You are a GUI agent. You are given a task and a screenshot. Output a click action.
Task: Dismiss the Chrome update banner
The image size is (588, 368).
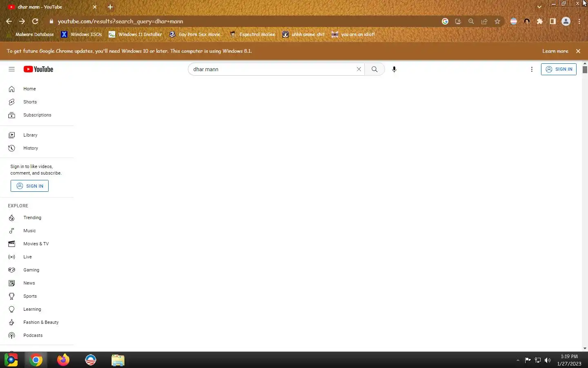pyautogui.click(x=578, y=51)
